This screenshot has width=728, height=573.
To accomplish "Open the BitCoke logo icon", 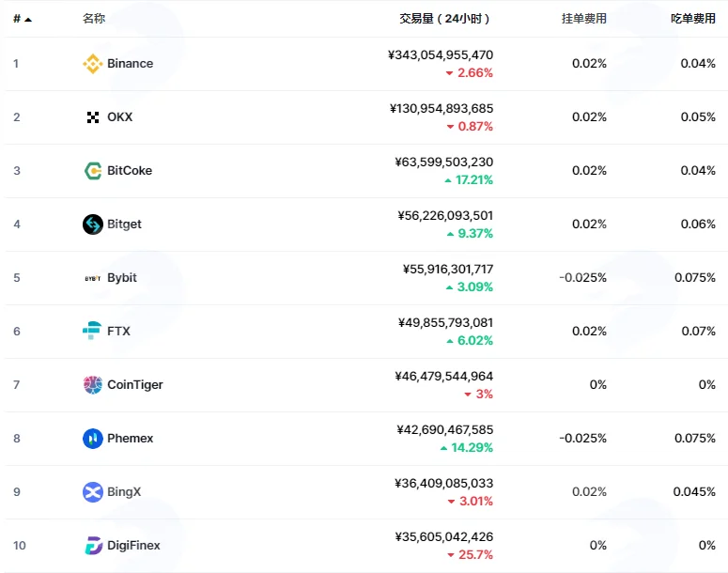I will coord(93,171).
